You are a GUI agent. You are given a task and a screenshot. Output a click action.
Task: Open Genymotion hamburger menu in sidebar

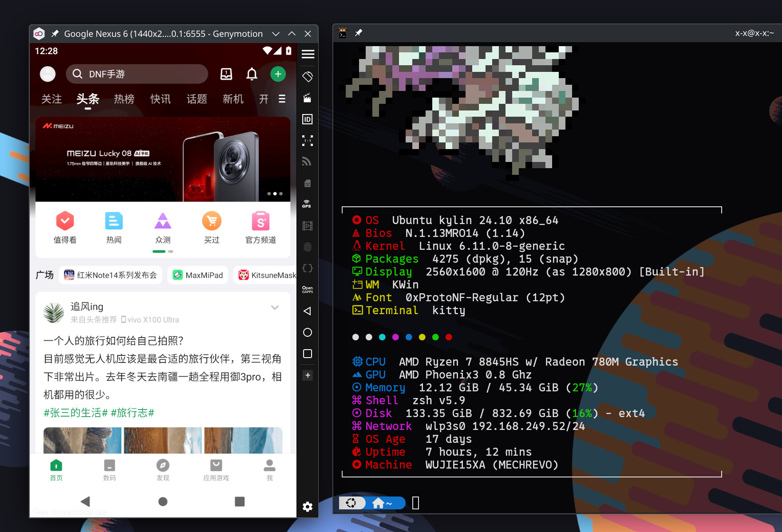(x=308, y=54)
